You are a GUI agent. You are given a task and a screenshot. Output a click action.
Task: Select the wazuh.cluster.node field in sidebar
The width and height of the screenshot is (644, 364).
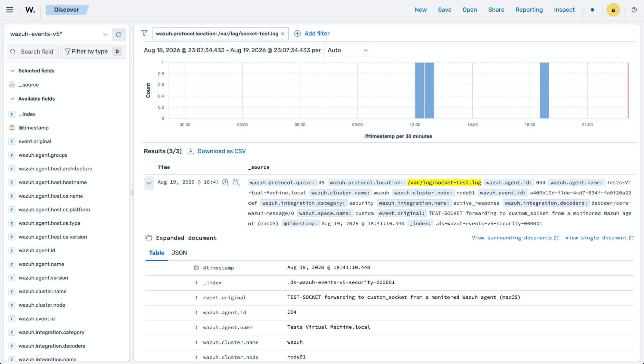(x=42, y=305)
